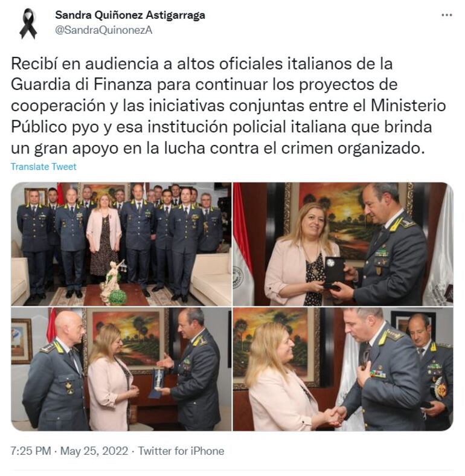Click the medal case in plaque photo

[334, 272]
